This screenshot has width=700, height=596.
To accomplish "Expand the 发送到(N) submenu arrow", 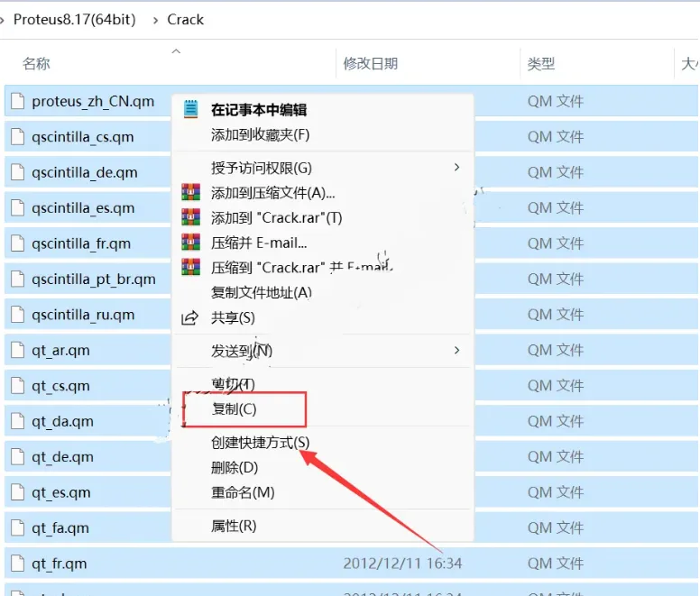I will 456,350.
